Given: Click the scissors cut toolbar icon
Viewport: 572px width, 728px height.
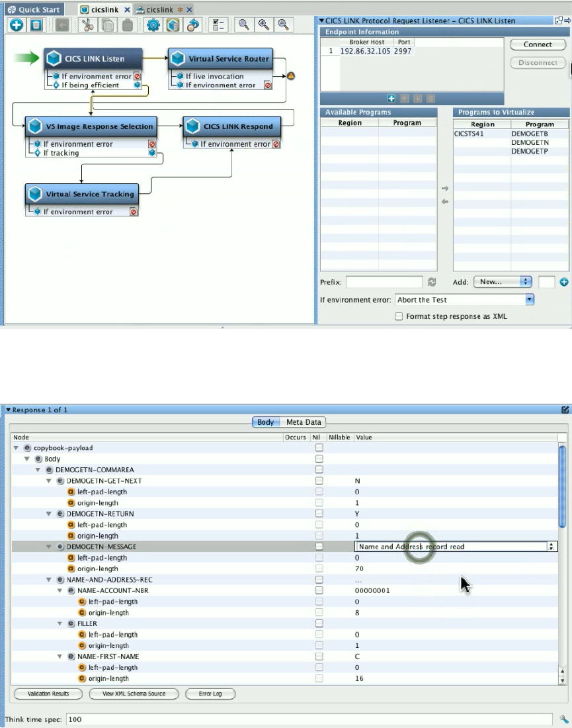Looking at the screenshot, I should (x=87, y=24).
